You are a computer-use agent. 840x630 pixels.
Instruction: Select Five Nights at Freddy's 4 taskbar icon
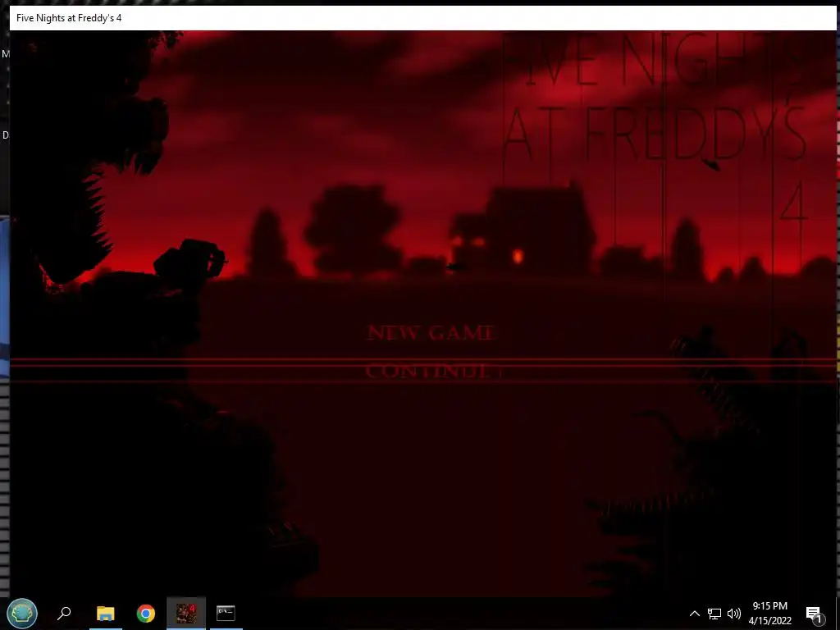point(186,613)
